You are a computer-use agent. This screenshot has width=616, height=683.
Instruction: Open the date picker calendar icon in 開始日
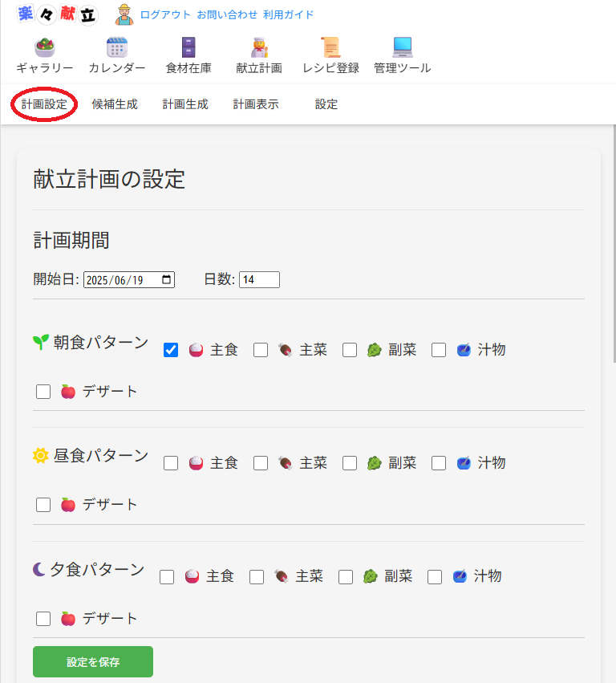[166, 279]
